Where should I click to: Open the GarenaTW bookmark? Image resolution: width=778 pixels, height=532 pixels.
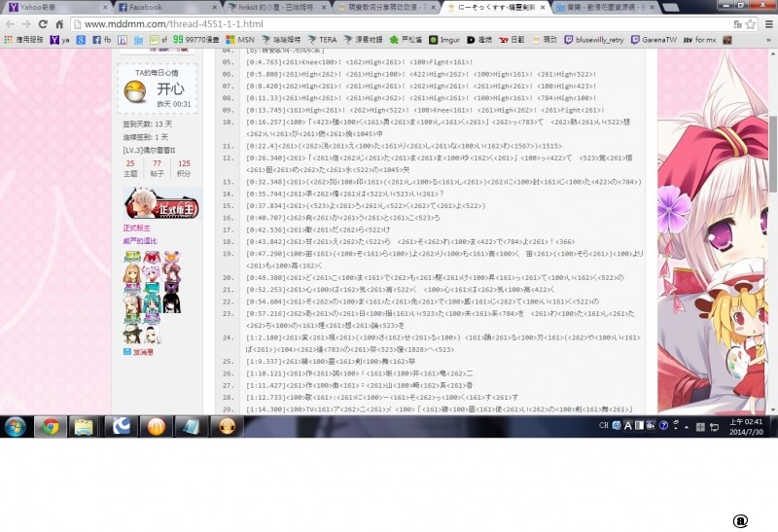[654, 40]
